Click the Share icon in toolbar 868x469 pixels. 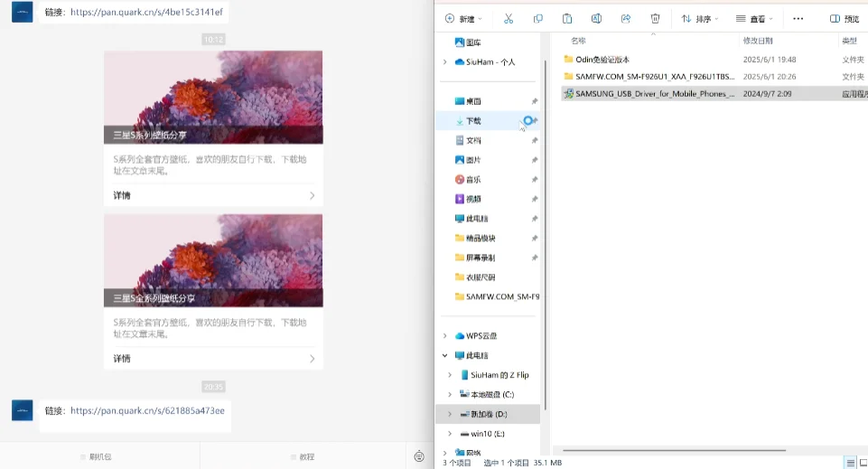pyautogui.click(x=626, y=19)
